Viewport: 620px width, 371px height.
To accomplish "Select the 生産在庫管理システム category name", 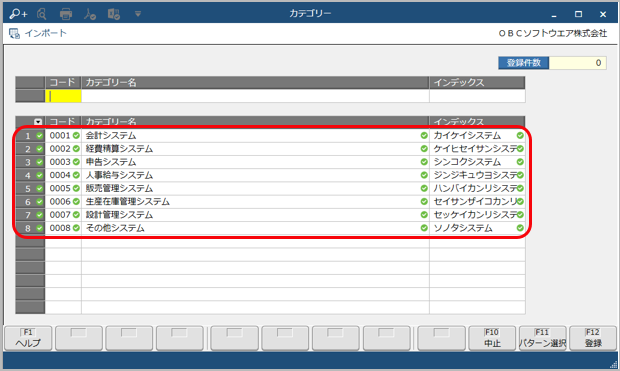I will click(x=128, y=201).
